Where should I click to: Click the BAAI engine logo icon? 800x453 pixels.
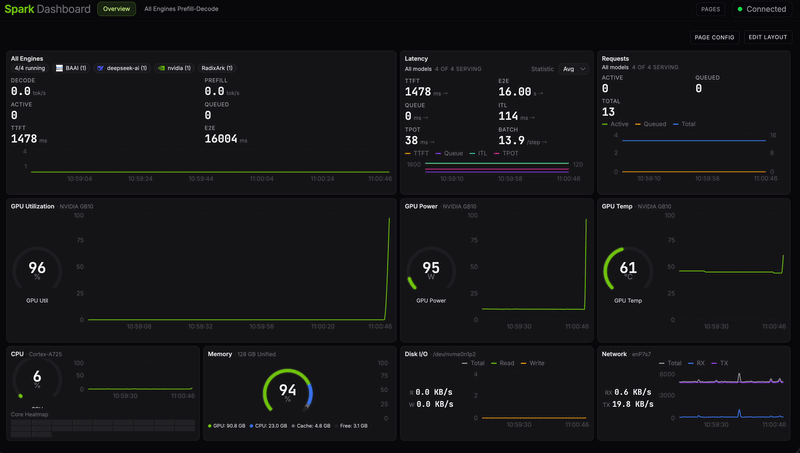pyautogui.click(x=59, y=68)
